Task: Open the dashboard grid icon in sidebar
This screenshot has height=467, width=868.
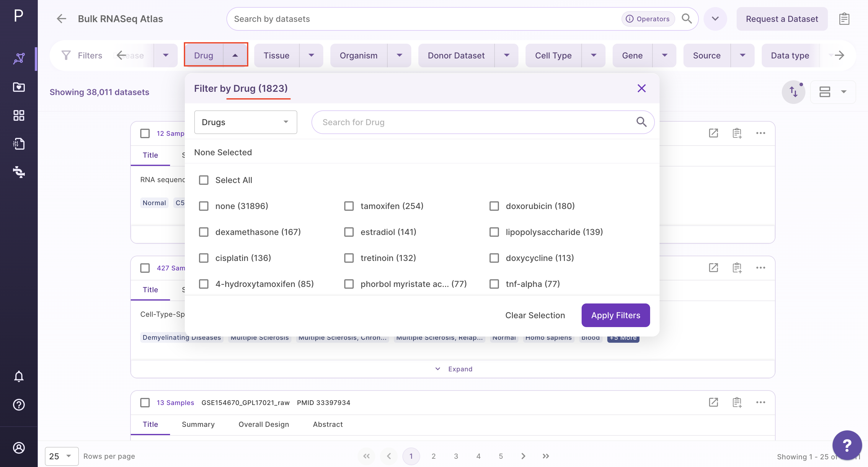Action: [19, 116]
